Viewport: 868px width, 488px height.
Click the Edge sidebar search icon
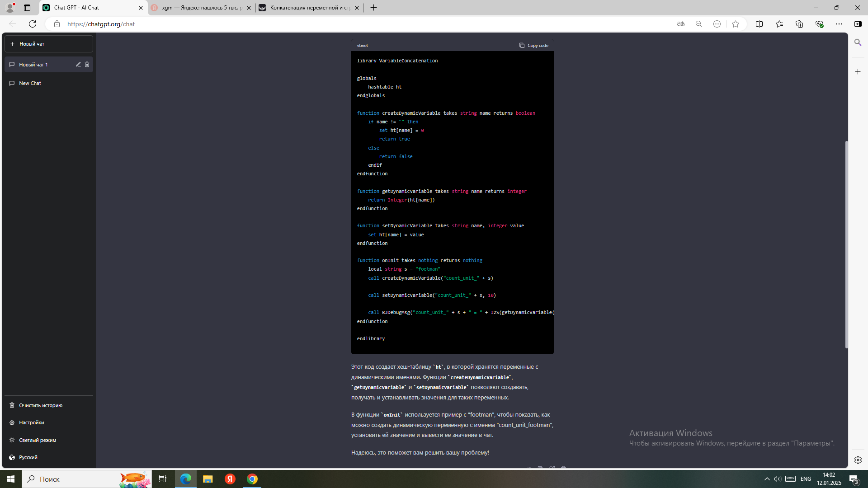point(858,42)
